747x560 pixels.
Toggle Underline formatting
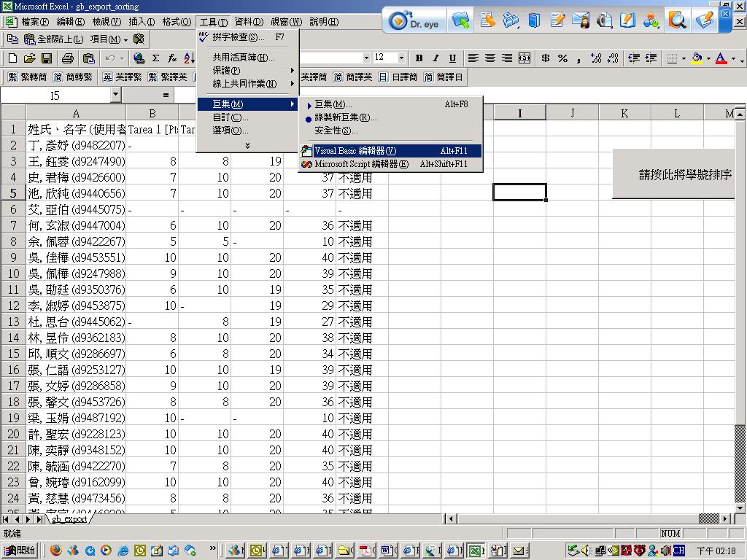pyautogui.click(x=452, y=58)
